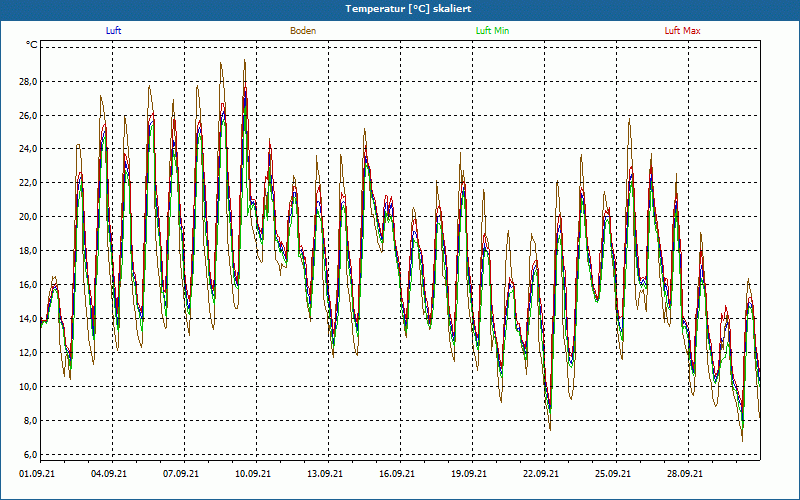Click the 'Boden' legend label

(303, 31)
